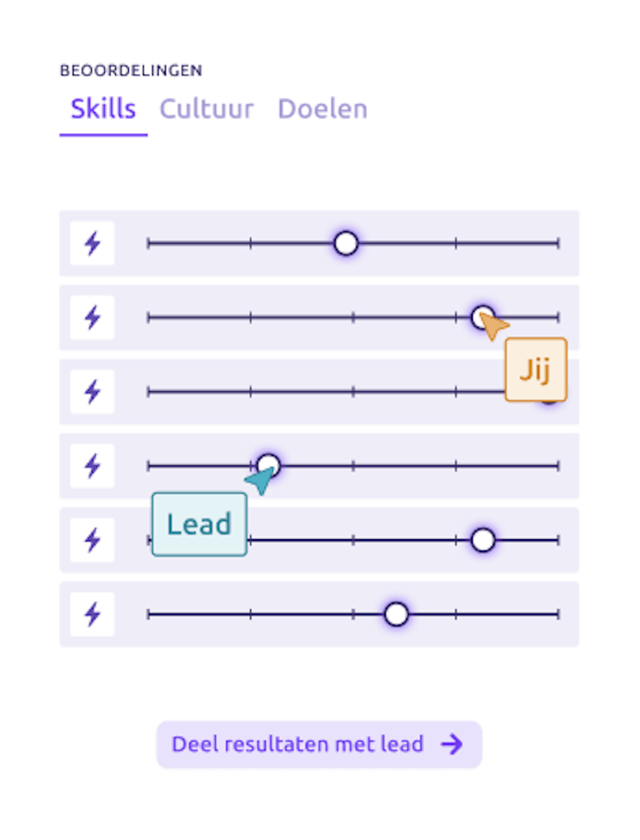Click the sixth row slider handle
This screenshot has width=640, height=840.
tap(396, 614)
